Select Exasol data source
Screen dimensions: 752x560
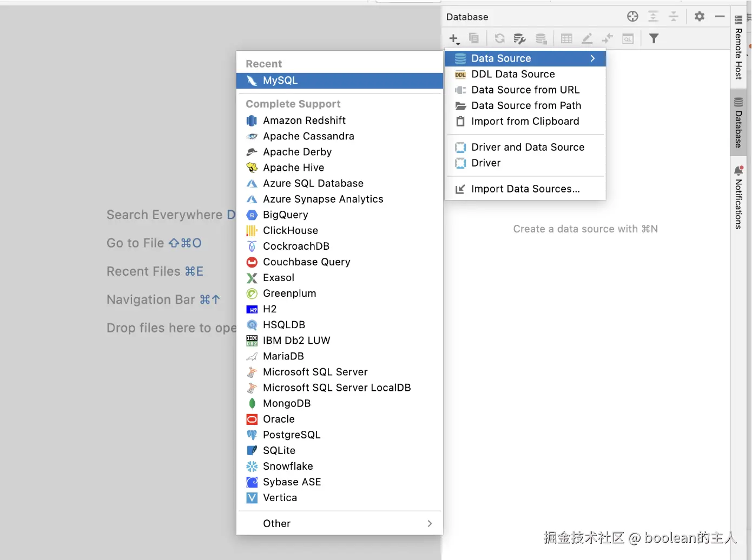click(x=340, y=277)
